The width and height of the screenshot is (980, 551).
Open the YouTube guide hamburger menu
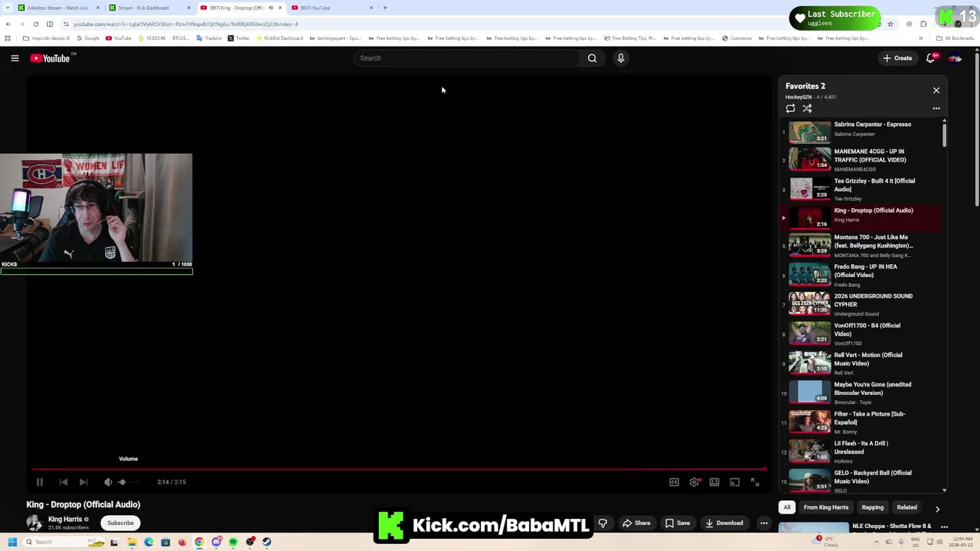click(x=15, y=58)
